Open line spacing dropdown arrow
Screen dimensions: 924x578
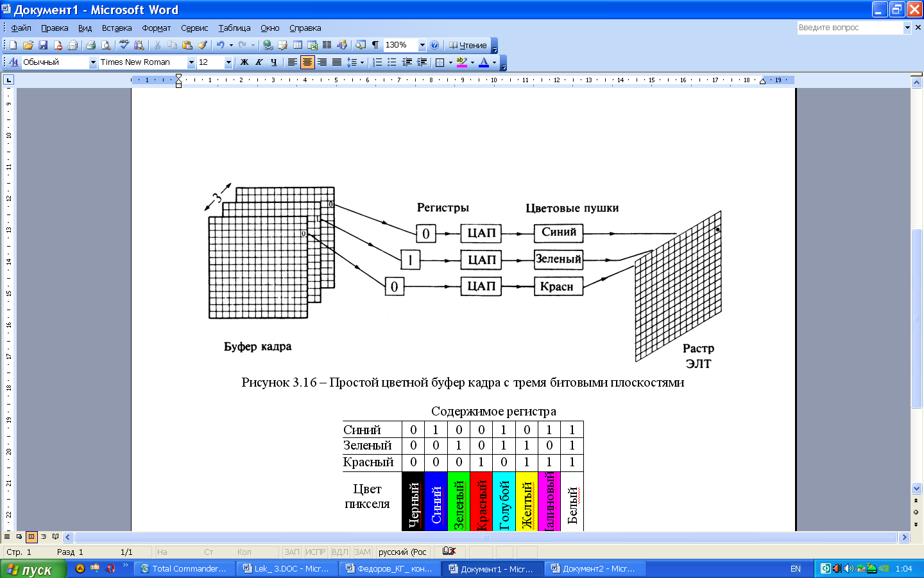(362, 62)
